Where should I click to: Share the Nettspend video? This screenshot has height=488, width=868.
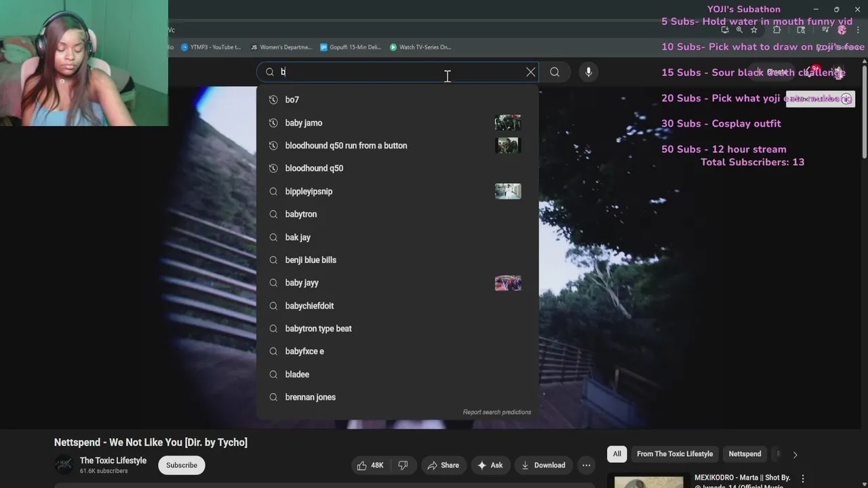(443, 465)
